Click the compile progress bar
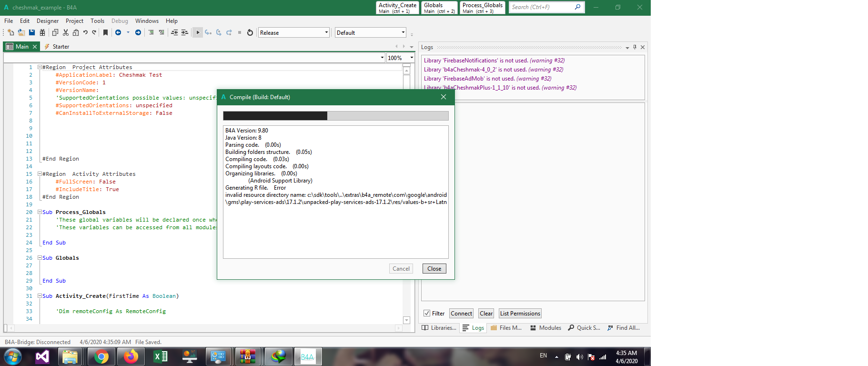 coord(336,116)
